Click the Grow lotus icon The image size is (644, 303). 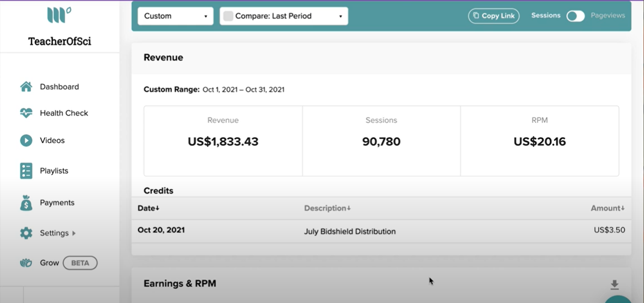26,263
